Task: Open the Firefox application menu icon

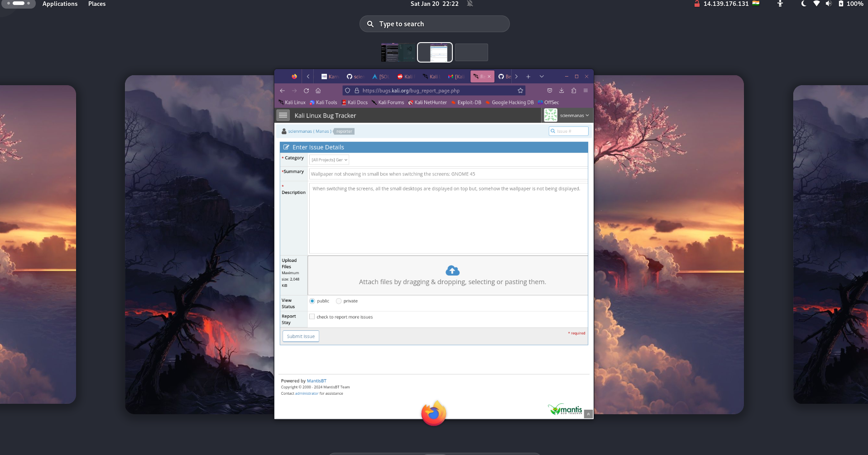Action: [585, 91]
